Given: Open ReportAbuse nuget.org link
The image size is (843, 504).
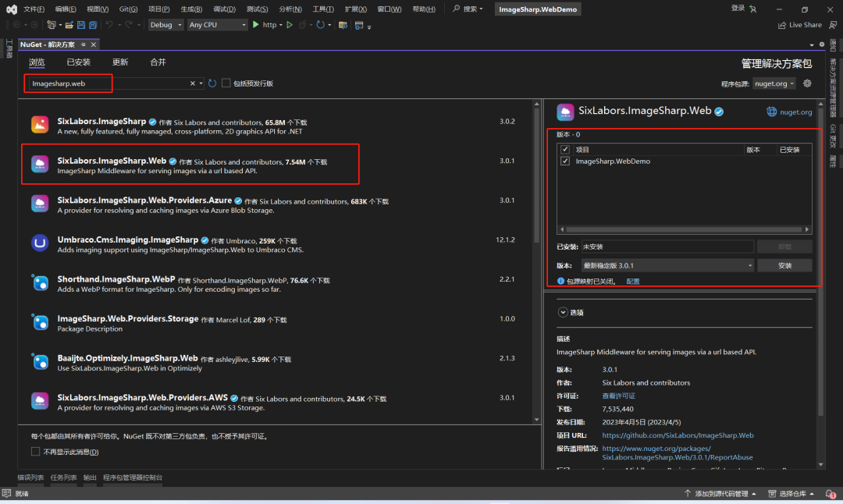Looking at the screenshot, I should pyautogui.click(x=678, y=453).
